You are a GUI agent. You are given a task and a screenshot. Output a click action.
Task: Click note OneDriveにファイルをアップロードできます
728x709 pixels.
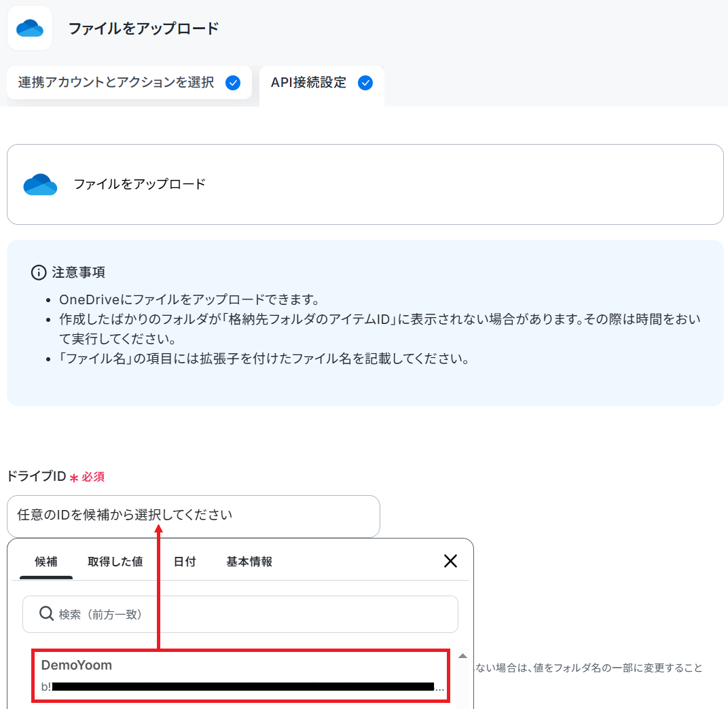tap(189, 300)
